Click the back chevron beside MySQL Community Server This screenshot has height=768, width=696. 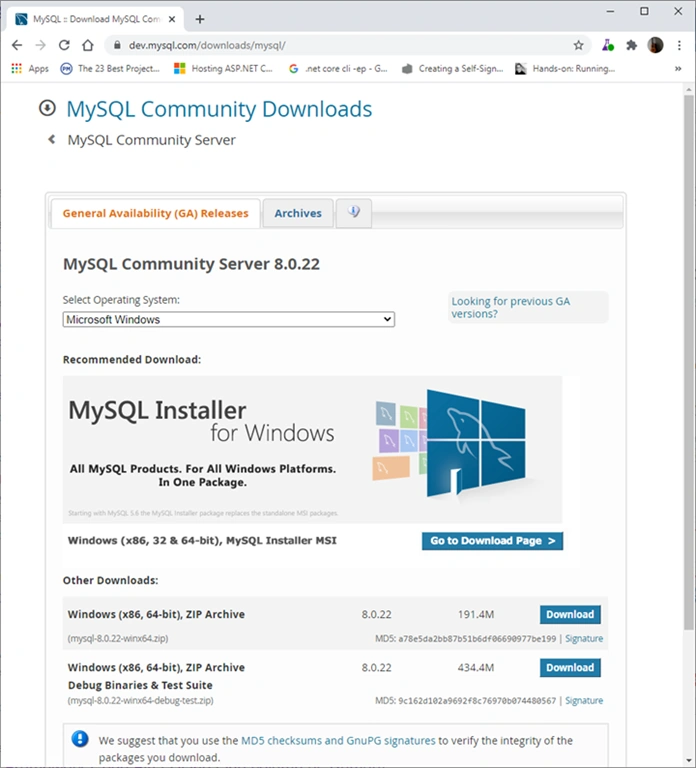click(x=51, y=140)
